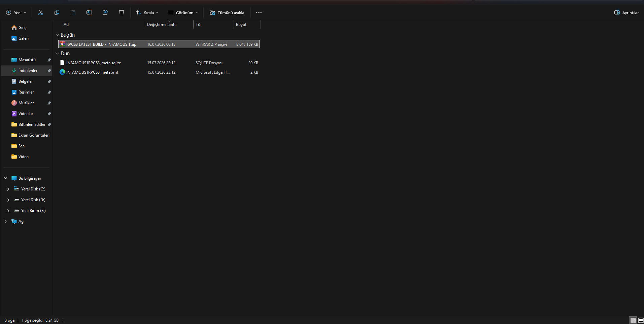Click the Share icon in toolbar
The width and height of the screenshot is (644, 324).
pos(105,12)
